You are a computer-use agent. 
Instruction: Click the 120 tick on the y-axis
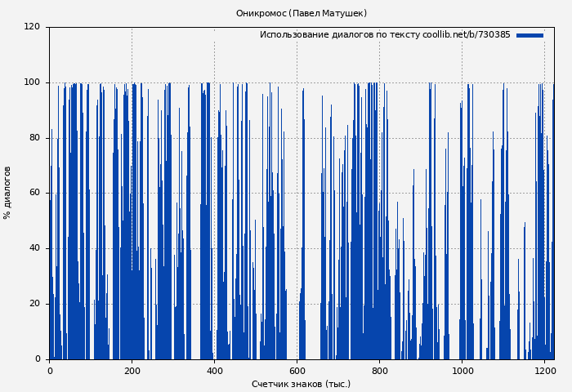(x=32, y=27)
